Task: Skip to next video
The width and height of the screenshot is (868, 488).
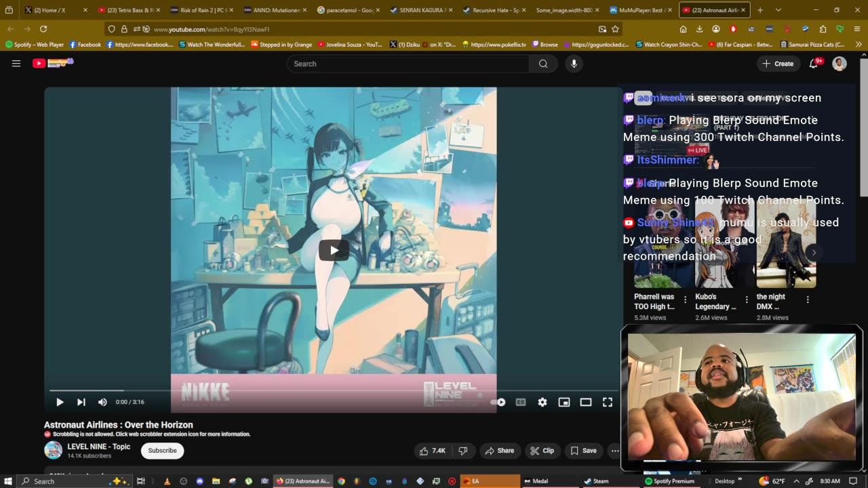Action: [81, 402]
